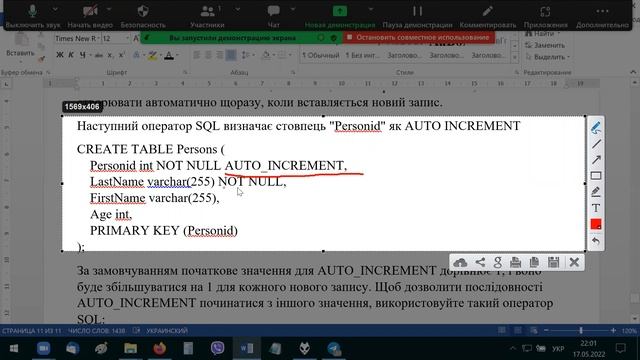Viewport: 640px width, 360px height.
Task: Toggle underline (Ч) formatting
Action: 83,55
